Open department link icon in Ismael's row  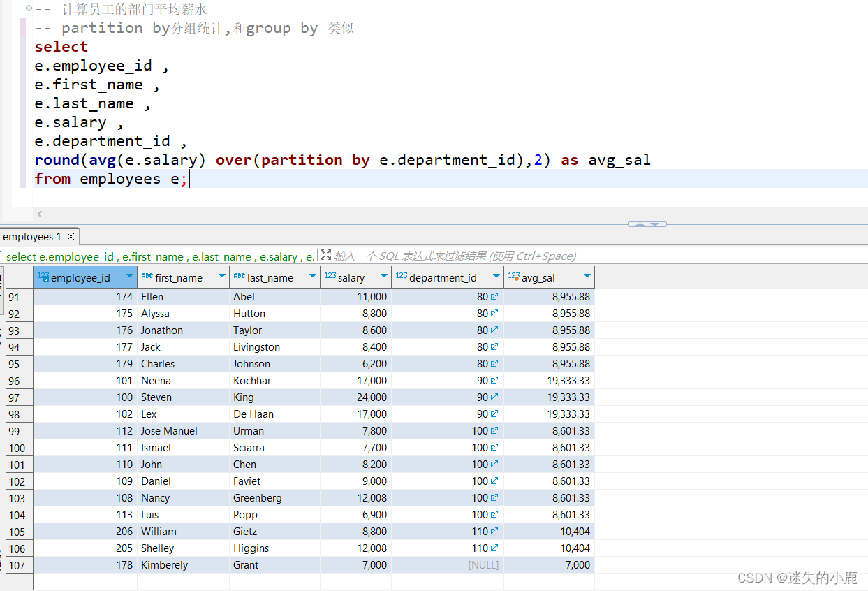(x=494, y=447)
